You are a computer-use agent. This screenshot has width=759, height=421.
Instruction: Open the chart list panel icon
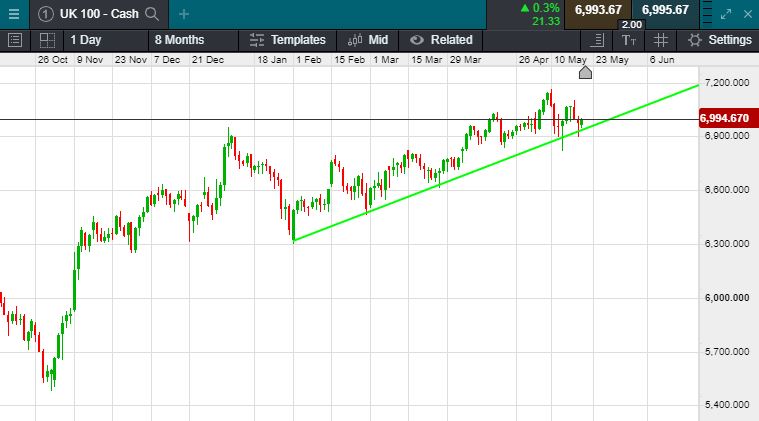[14, 40]
